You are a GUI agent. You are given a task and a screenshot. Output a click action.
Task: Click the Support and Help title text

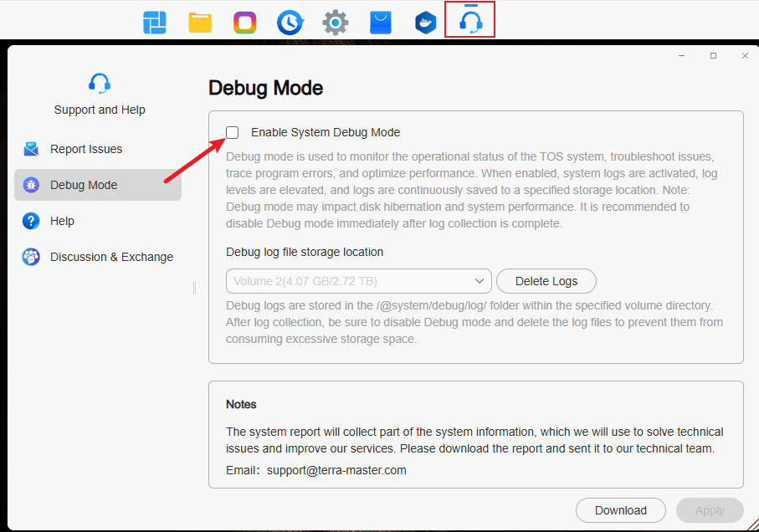click(100, 110)
